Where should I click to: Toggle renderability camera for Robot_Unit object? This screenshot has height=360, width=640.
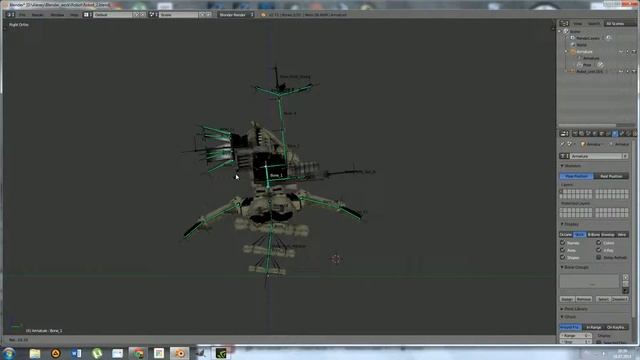click(x=634, y=71)
